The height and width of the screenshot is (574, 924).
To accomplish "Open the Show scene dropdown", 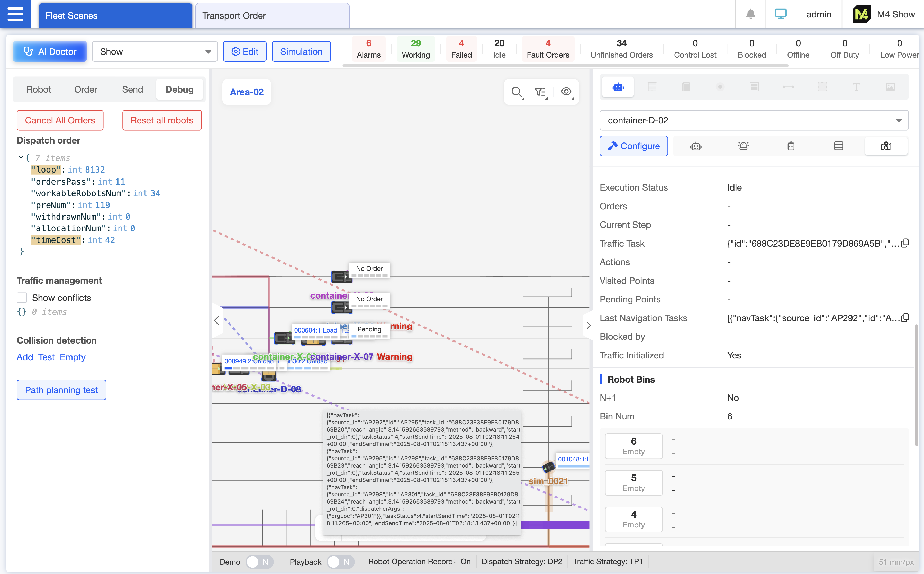I will [155, 52].
